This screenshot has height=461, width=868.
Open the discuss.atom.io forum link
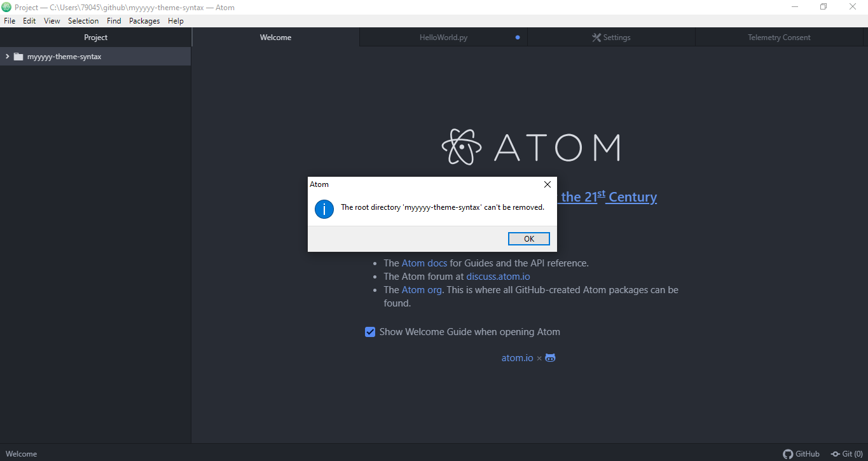[498, 277]
